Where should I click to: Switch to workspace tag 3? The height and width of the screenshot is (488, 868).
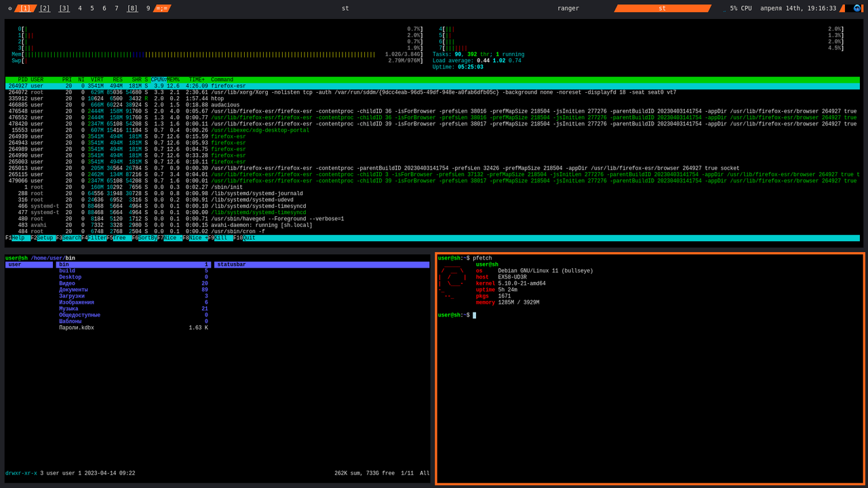click(64, 8)
